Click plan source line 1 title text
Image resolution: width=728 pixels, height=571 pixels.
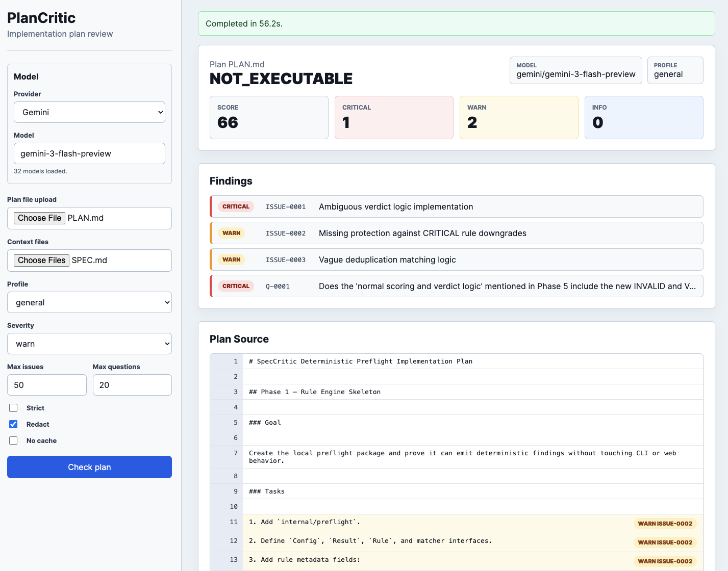[x=361, y=361]
